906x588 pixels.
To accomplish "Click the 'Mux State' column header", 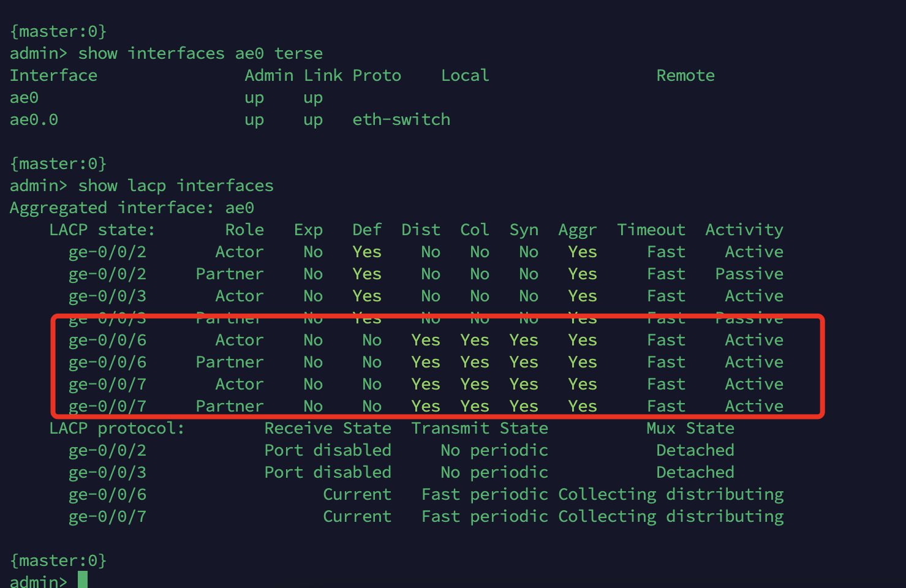I will pos(690,429).
